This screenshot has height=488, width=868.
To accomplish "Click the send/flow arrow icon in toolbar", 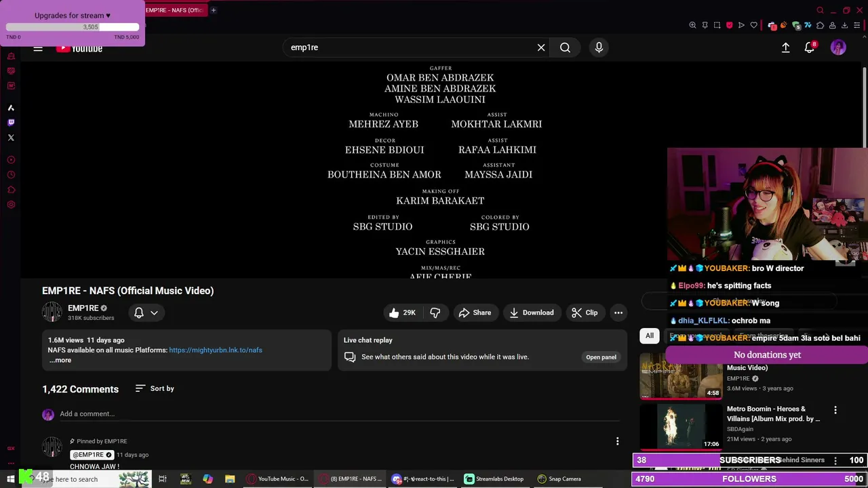I will 741,25.
